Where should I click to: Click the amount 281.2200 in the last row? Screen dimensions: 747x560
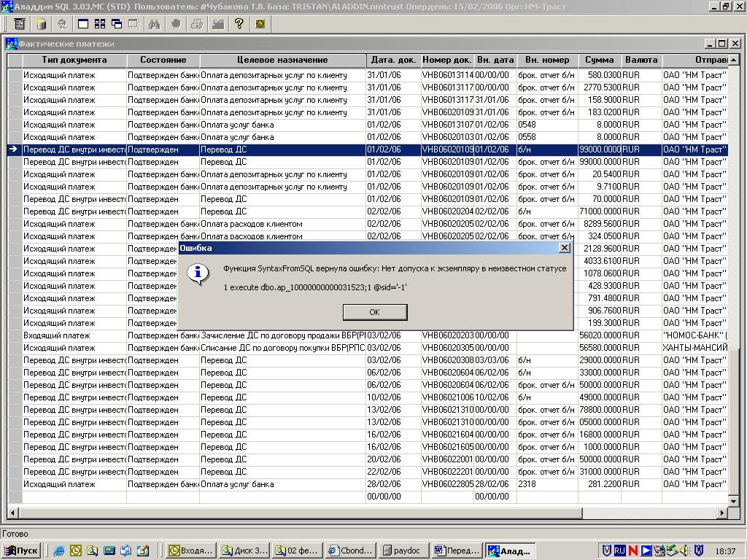coord(600,484)
